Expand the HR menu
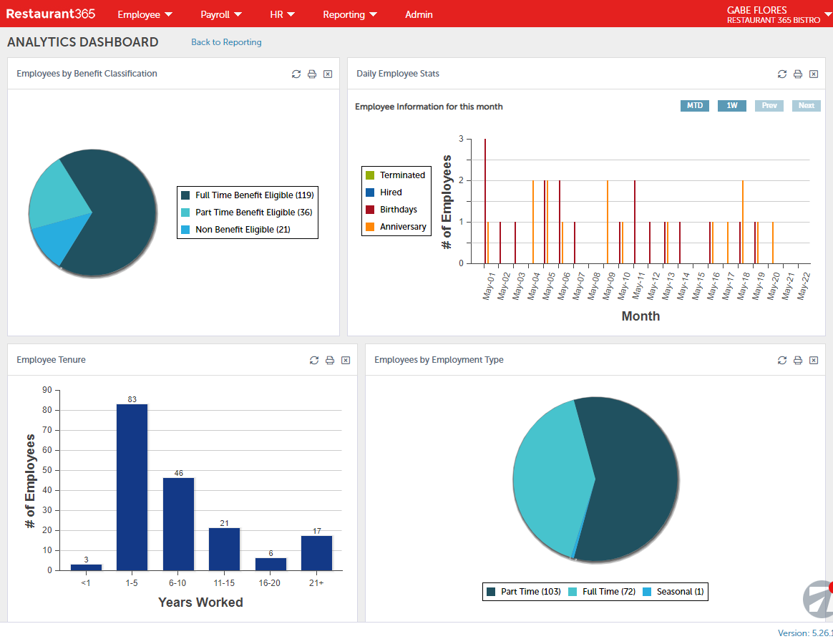833x644 pixels. click(282, 14)
